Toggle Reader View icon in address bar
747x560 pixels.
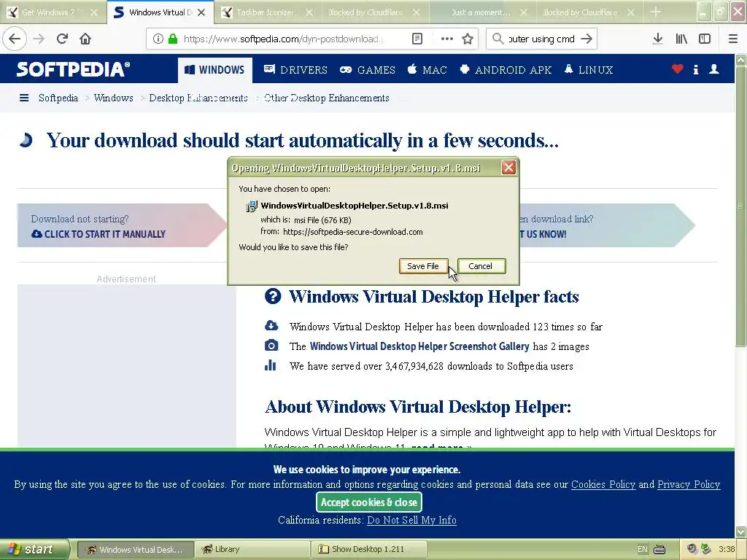click(417, 39)
